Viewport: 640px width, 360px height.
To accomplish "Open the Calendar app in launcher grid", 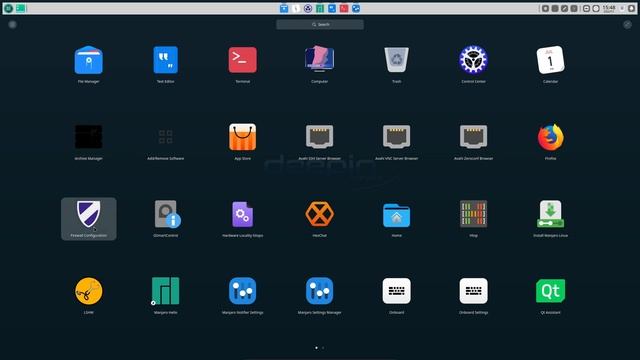I will click(x=550, y=60).
